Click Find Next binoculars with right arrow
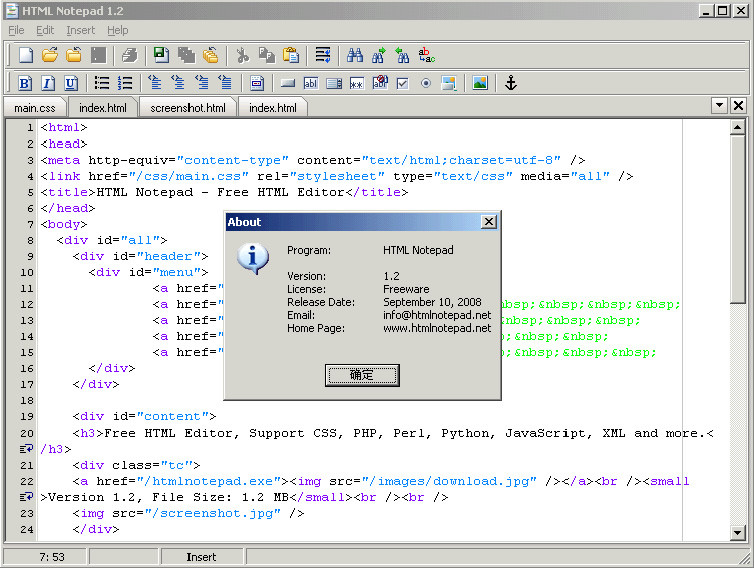The image size is (754, 568). click(x=379, y=55)
